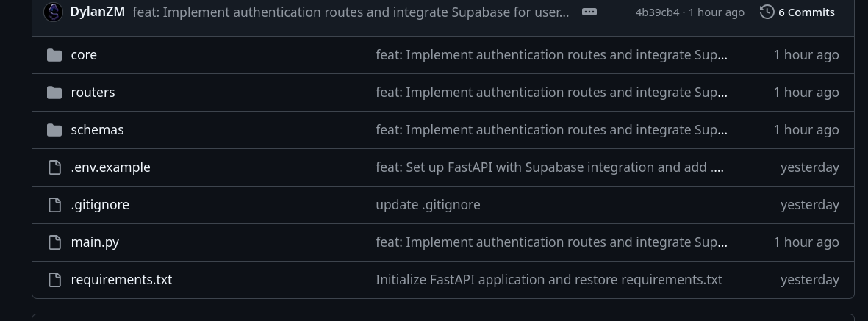
Task: Click the core folder icon
Action: 54,55
